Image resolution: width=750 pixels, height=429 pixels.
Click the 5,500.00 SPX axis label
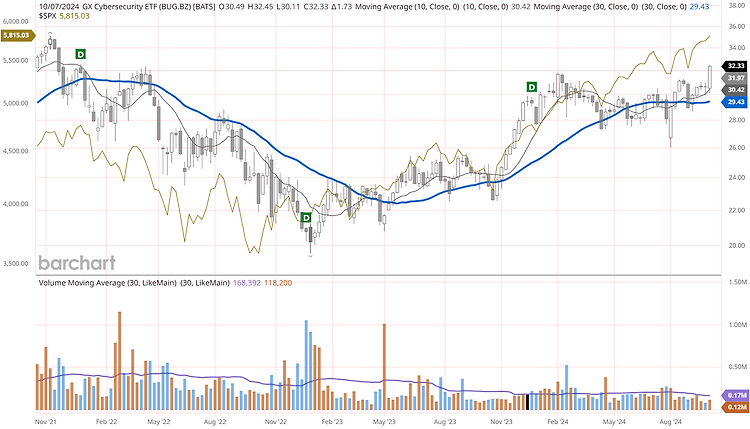[15, 61]
